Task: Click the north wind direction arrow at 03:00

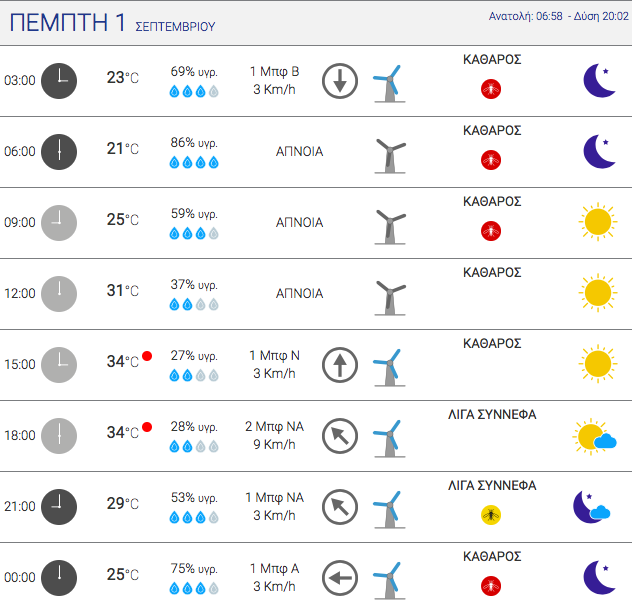Action: coord(340,81)
